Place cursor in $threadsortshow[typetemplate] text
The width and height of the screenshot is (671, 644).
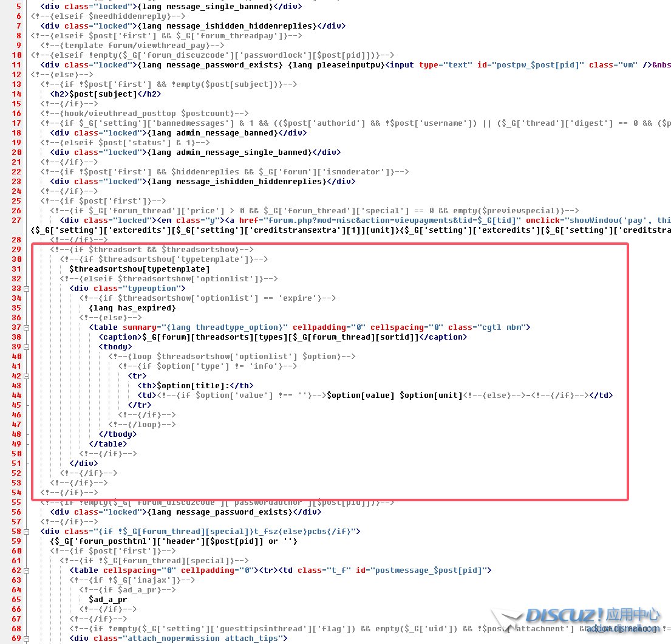click(140, 269)
